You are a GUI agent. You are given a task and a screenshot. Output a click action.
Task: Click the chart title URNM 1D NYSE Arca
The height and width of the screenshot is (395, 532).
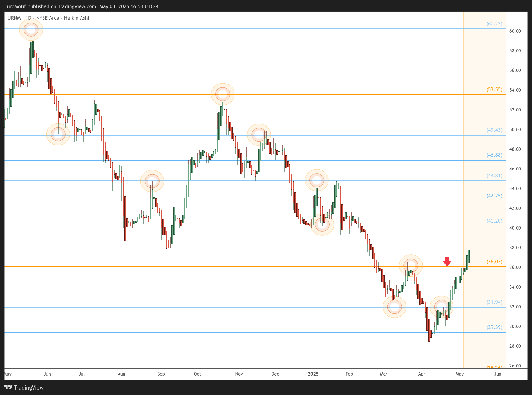(x=48, y=18)
